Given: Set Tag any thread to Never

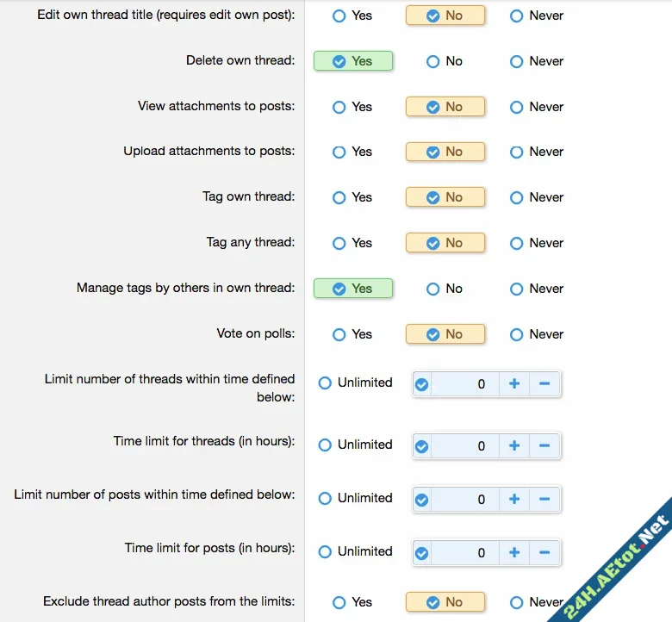Looking at the screenshot, I should point(517,243).
